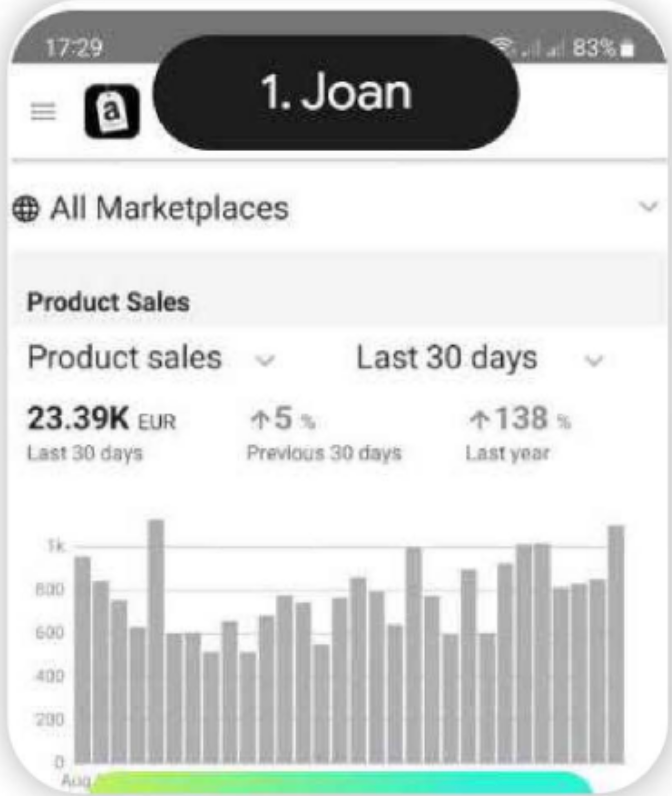Select the tallest bar near chart start

tap(156, 640)
